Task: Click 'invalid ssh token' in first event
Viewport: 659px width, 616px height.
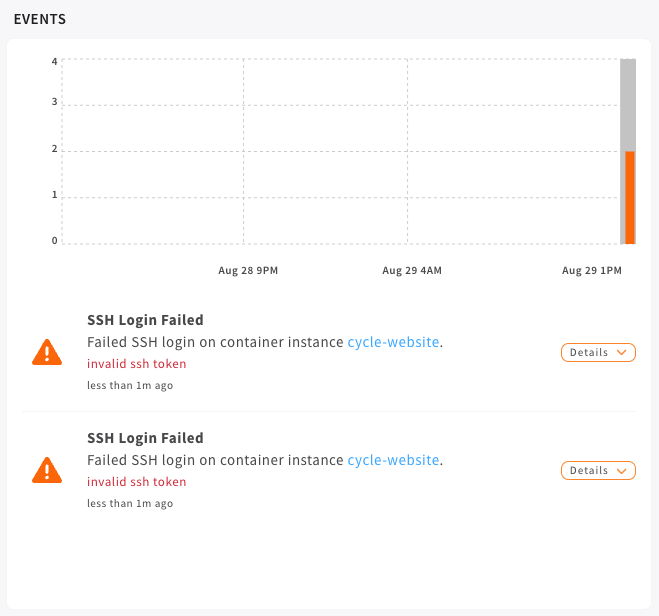Action: 137,364
